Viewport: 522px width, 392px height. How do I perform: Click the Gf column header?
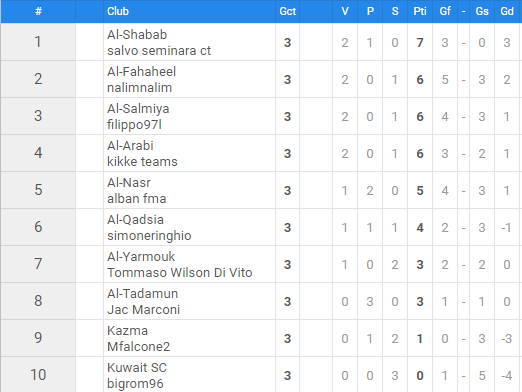(445, 11)
